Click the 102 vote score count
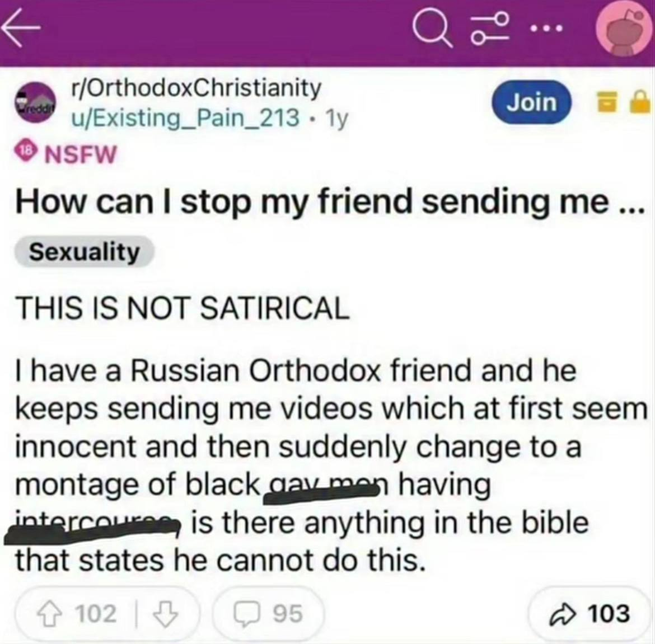 (96, 614)
